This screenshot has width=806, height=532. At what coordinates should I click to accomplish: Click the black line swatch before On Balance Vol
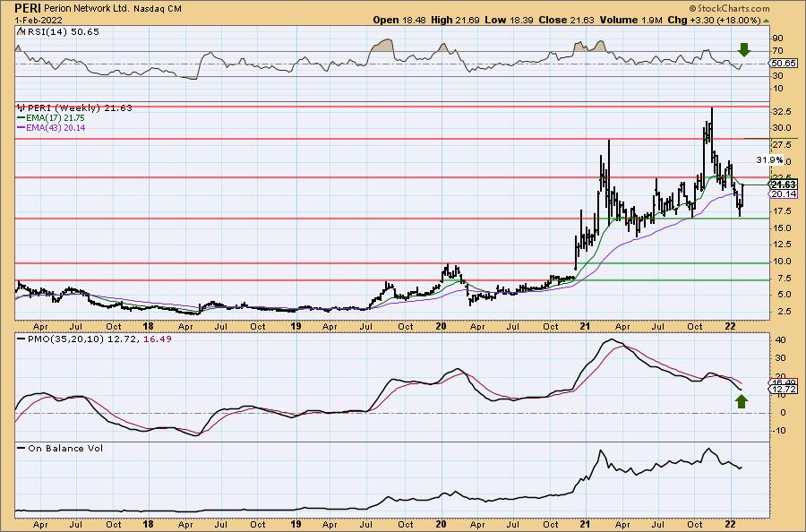21,448
